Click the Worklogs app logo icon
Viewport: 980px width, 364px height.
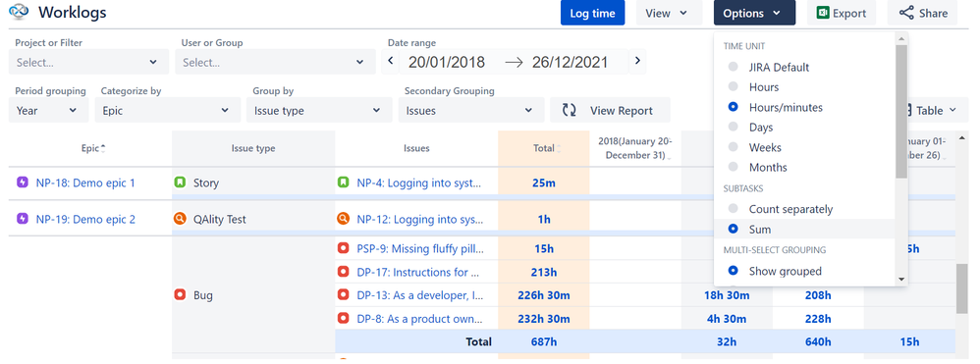[x=20, y=13]
